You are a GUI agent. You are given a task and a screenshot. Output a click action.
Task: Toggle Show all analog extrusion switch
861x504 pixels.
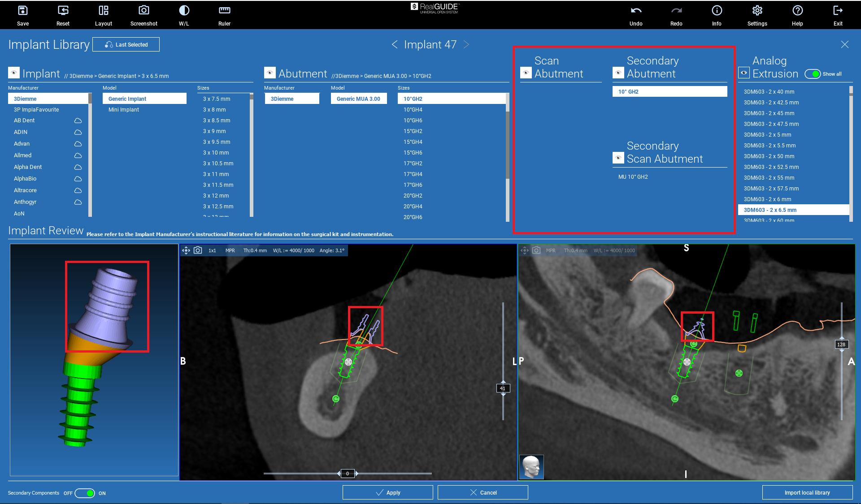(x=812, y=74)
